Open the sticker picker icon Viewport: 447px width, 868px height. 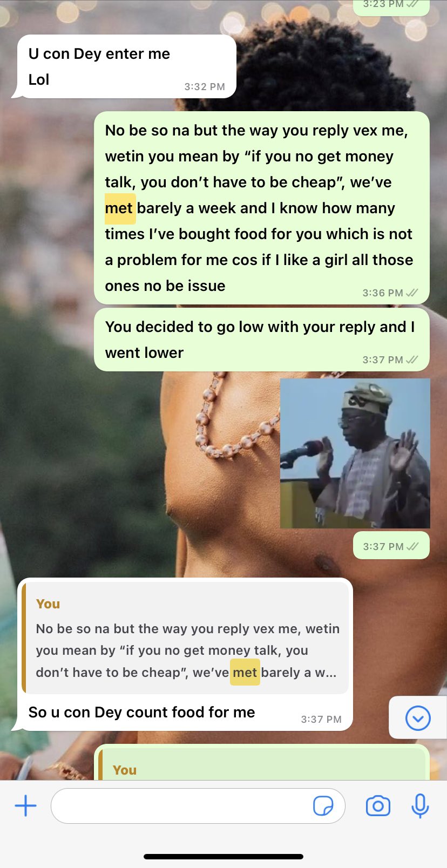click(323, 806)
